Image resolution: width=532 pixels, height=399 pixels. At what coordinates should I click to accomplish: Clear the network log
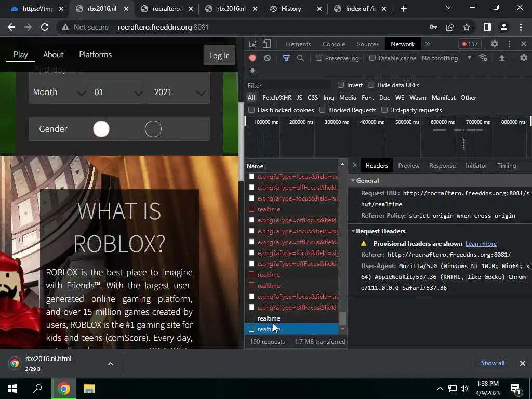pyautogui.click(x=268, y=58)
